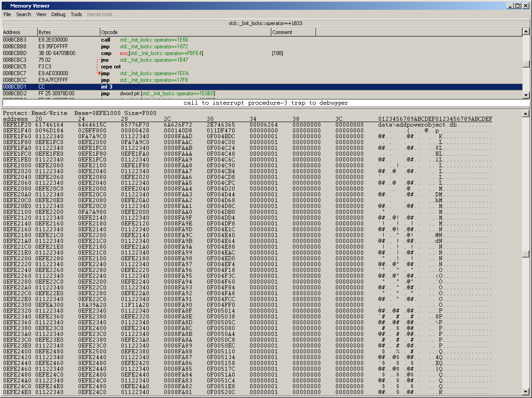Viewport: 532px width, 398px height.
Task: Open the Search menu
Action: 24,14
